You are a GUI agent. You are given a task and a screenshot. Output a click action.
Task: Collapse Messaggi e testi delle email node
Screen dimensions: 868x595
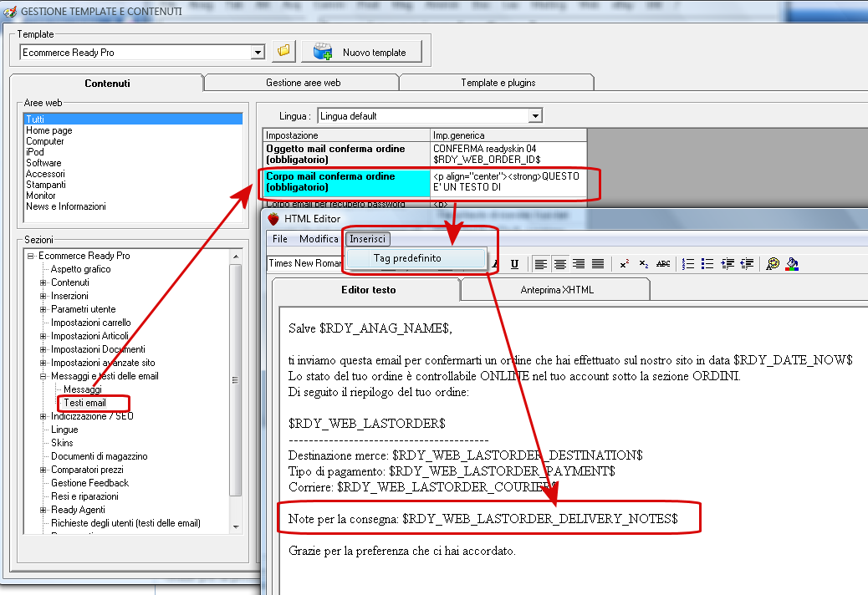[43, 376]
